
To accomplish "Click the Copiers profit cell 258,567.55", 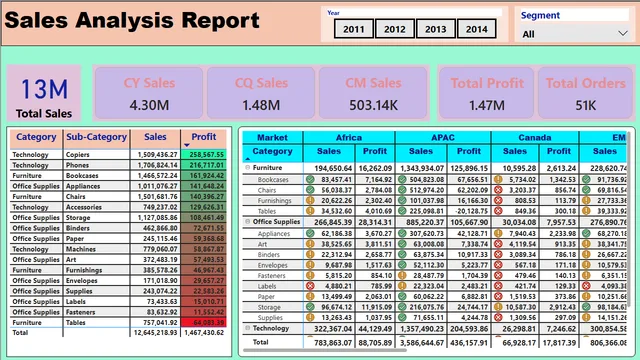I will 203,155.
